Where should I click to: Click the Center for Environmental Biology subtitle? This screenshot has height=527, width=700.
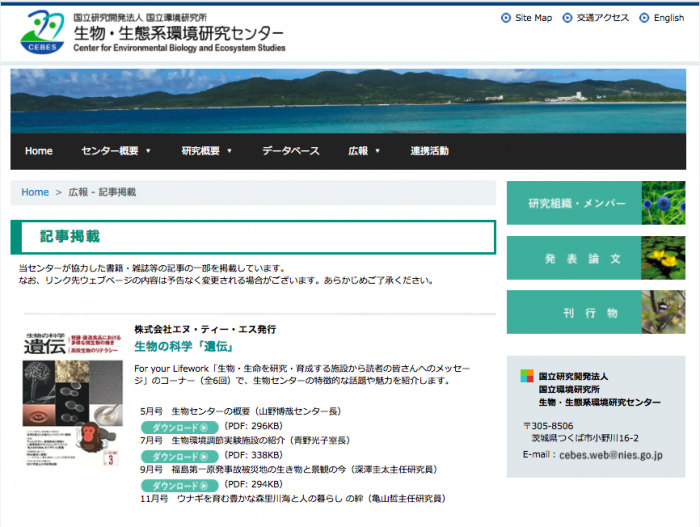click(x=179, y=48)
